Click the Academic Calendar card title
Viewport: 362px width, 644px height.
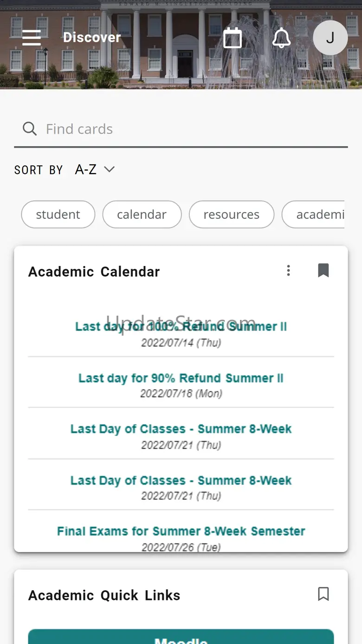94,272
